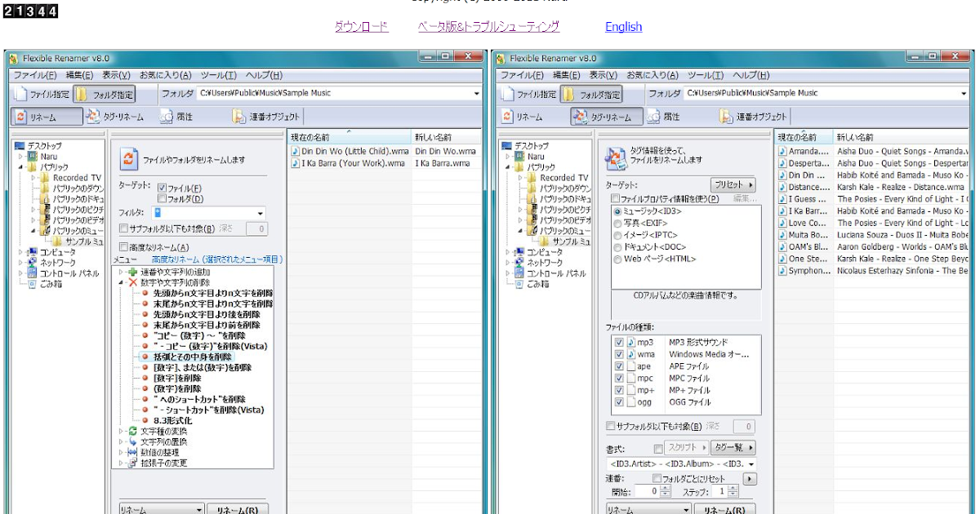980x514 pixels.
Task: Select イメージ<IPTC> radio button
Action: tap(617, 235)
